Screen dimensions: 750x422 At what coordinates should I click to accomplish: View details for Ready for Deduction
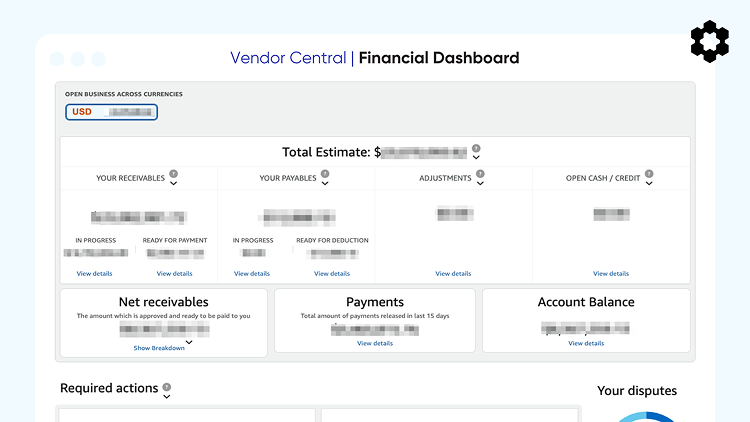click(331, 274)
